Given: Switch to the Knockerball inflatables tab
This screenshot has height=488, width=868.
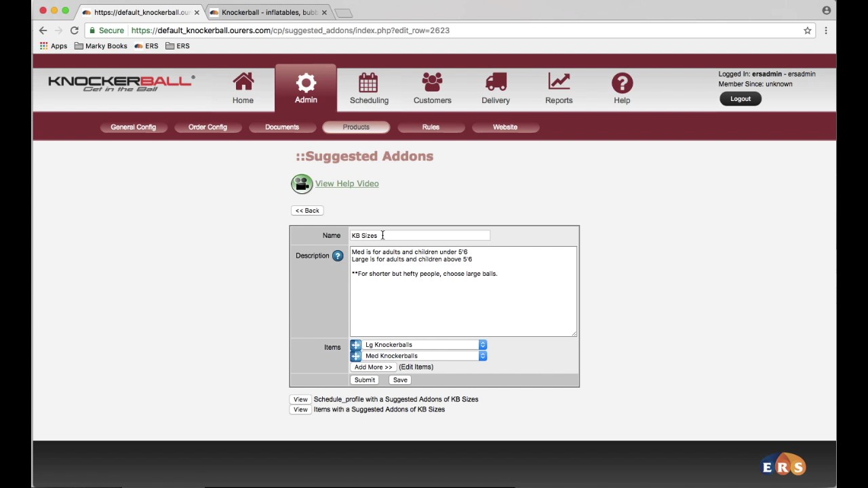Looking at the screenshot, I should coord(269,12).
